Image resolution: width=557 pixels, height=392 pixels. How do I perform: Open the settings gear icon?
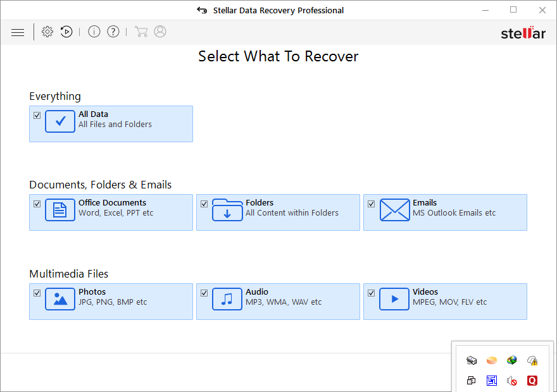pyautogui.click(x=47, y=32)
